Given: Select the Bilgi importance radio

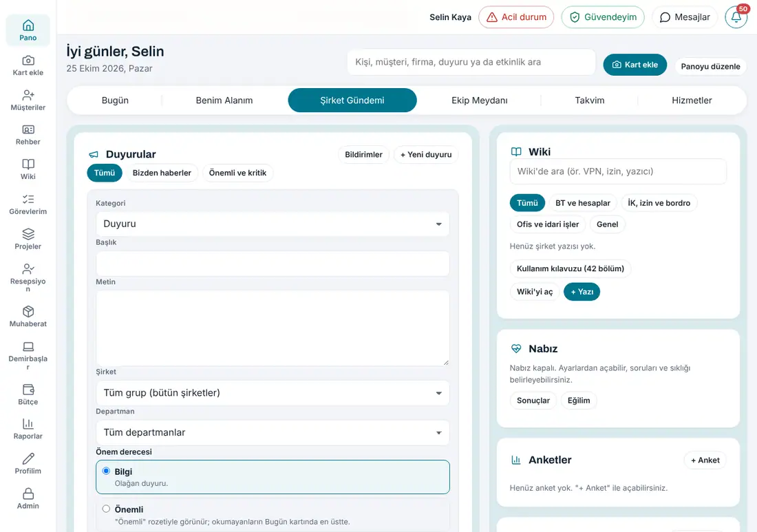Looking at the screenshot, I should tap(106, 471).
